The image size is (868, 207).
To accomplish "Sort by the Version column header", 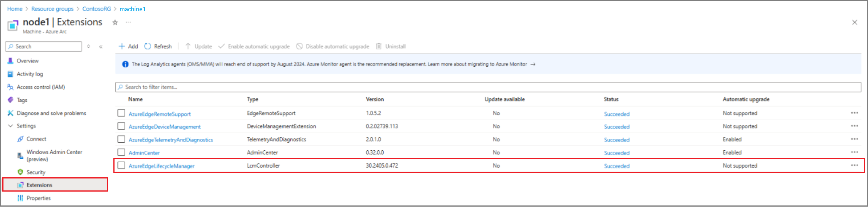I will click(x=375, y=99).
